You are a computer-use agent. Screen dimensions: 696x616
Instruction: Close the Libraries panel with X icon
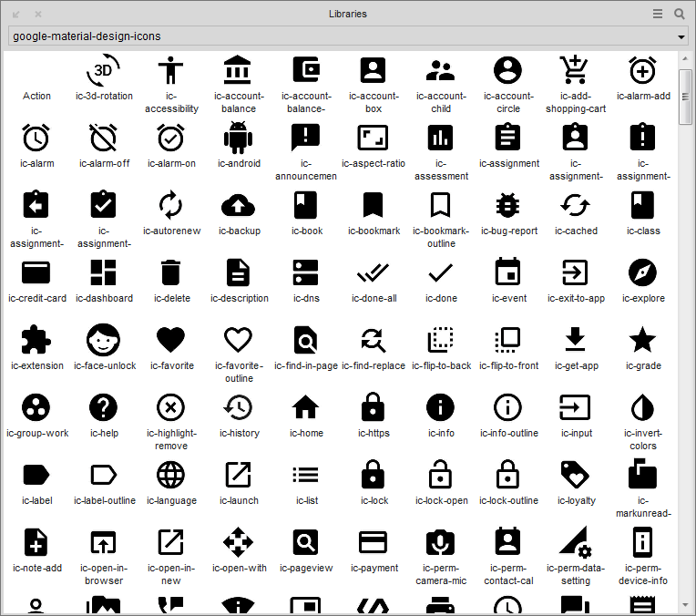[38, 15]
